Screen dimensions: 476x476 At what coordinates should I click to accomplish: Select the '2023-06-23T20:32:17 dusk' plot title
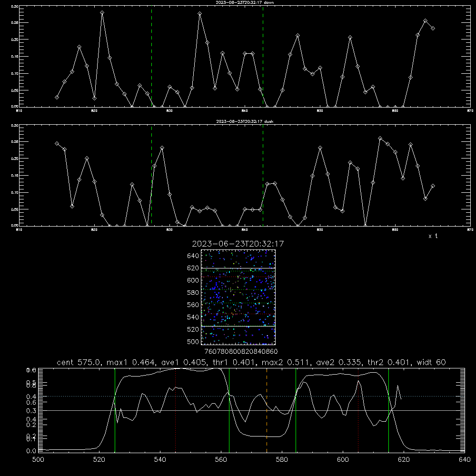[x=245, y=121]
